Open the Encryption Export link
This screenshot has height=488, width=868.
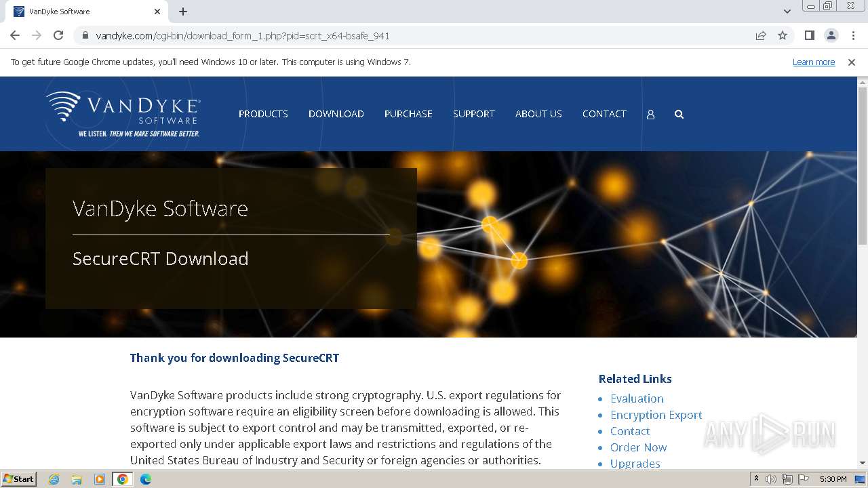pyautogui.click(x=656, y=415)
